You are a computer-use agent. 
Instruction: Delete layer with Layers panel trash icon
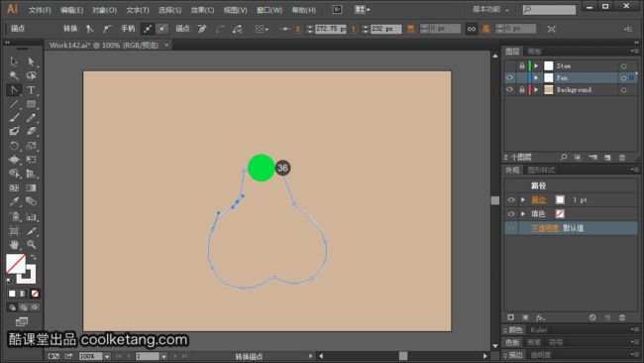pyautogui.click(x=622, y=158)
